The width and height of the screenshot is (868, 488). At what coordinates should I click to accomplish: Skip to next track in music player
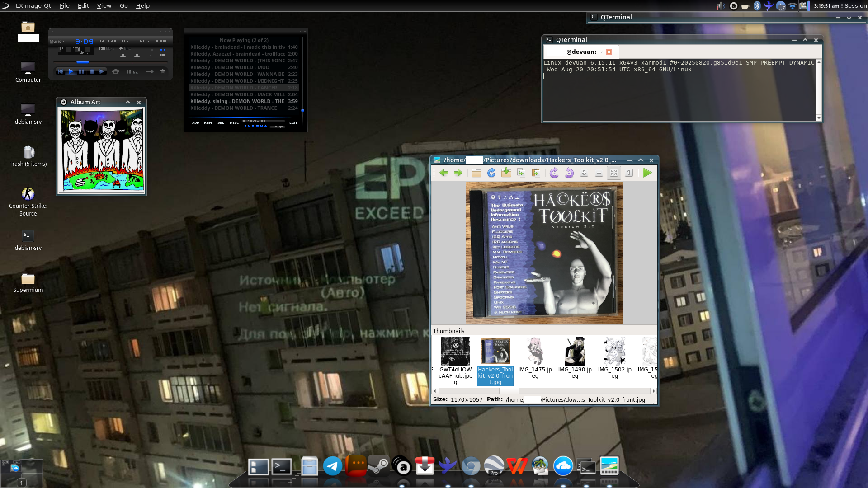coord(102,71)
